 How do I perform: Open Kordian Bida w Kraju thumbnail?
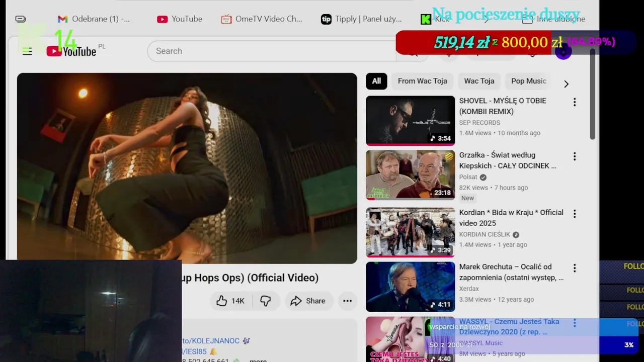click(x=410, y=232)
